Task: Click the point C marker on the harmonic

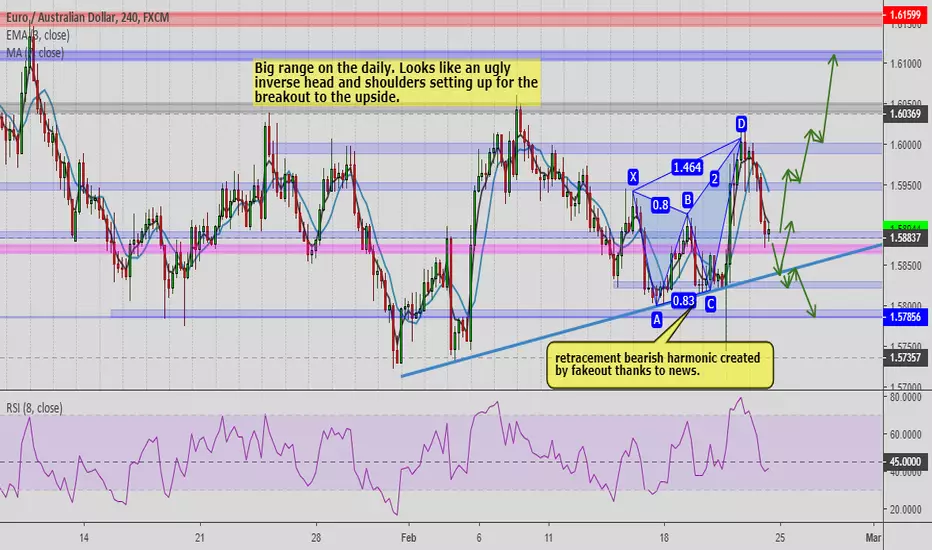Action: pyautogui.click(x=710, y=304)
